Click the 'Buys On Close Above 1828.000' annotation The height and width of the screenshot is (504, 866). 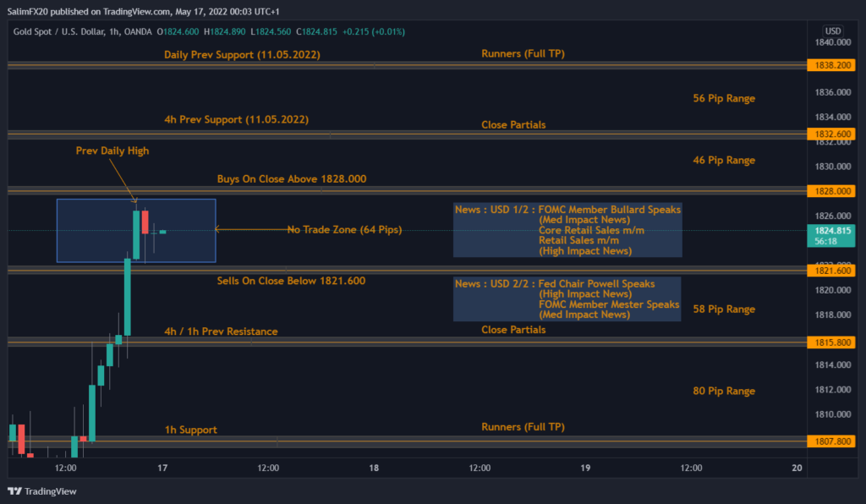(x=291, y=179)
